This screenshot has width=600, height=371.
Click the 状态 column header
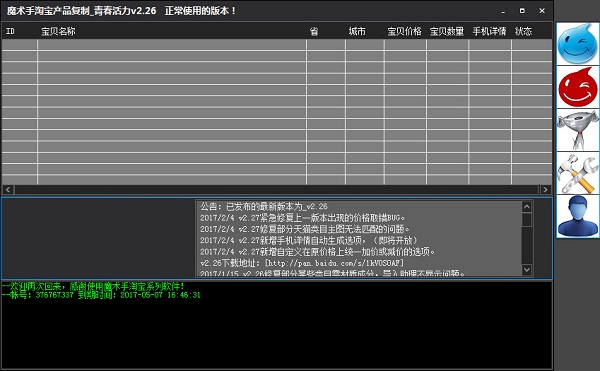(x=523, y=31)
